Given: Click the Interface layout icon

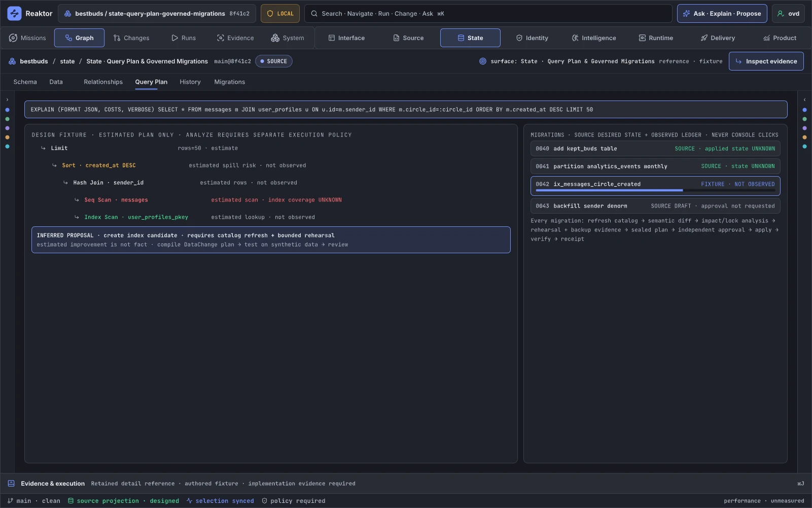Looking at the screenshot, I should point(332,38).
